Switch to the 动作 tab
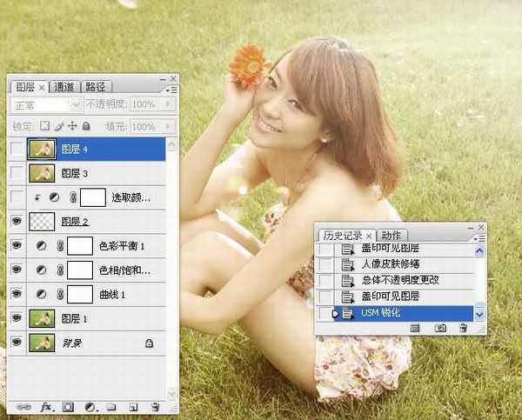This screenshot has width=522, height=420. tap(391, 236)
